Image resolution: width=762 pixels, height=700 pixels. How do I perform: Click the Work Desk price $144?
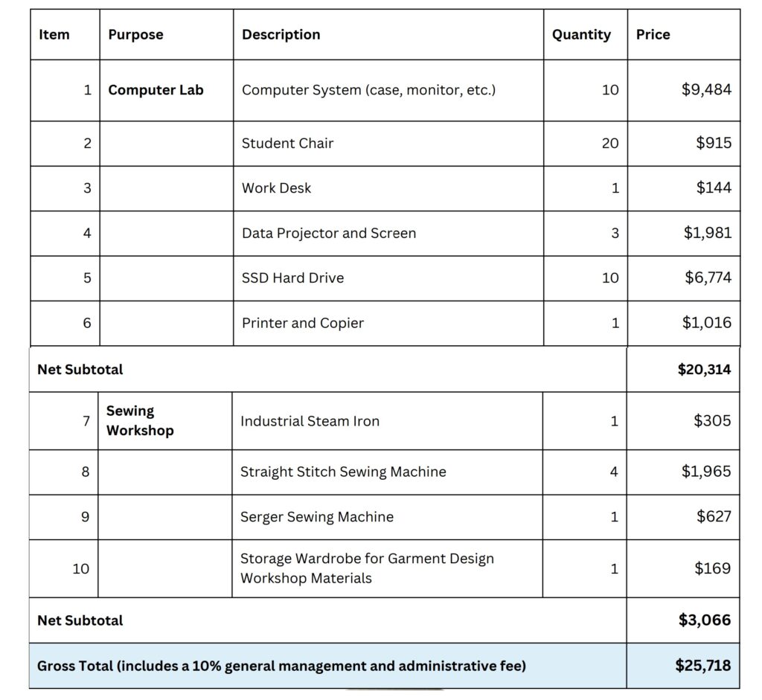click(x=714, y=187)
